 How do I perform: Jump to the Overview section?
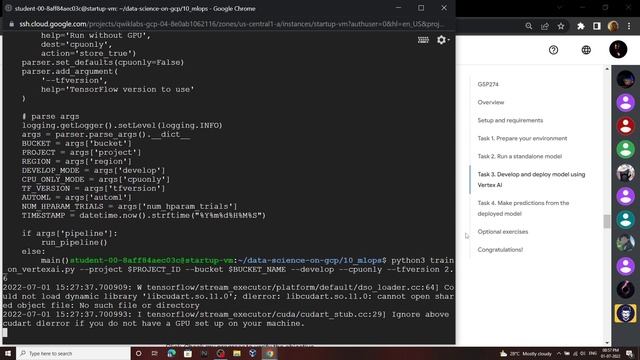[x=491, y=102]
